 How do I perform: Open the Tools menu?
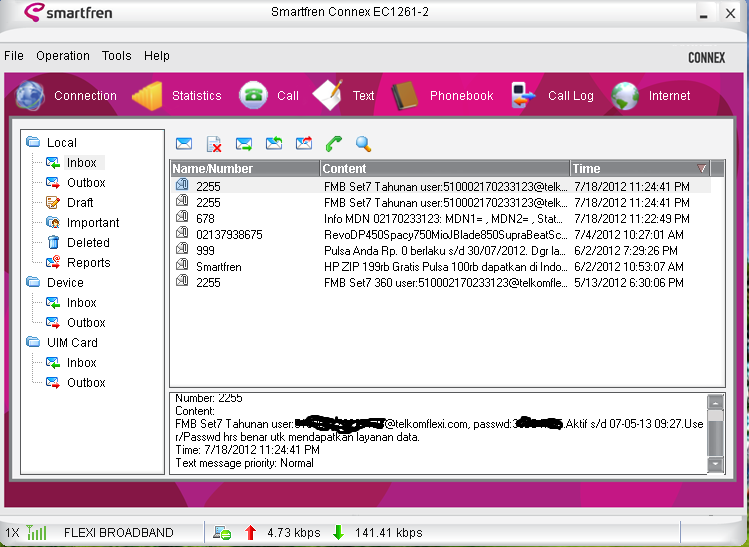tap(117, 56)
